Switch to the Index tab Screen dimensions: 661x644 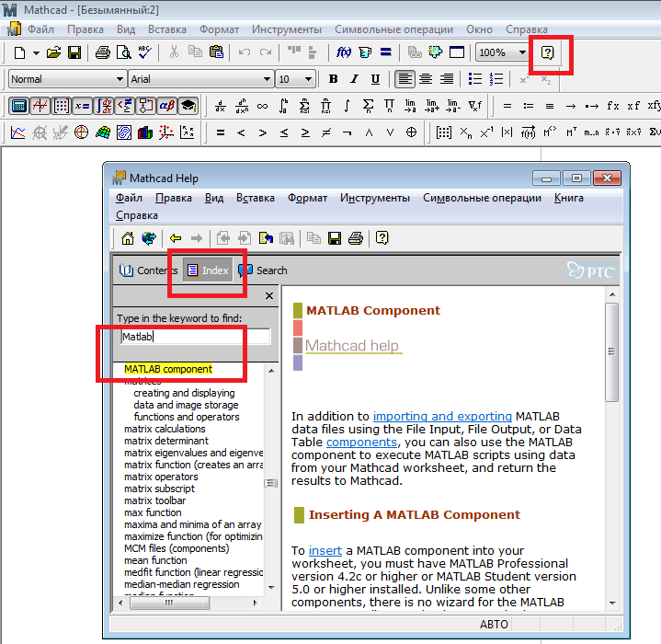coord(208,270)
